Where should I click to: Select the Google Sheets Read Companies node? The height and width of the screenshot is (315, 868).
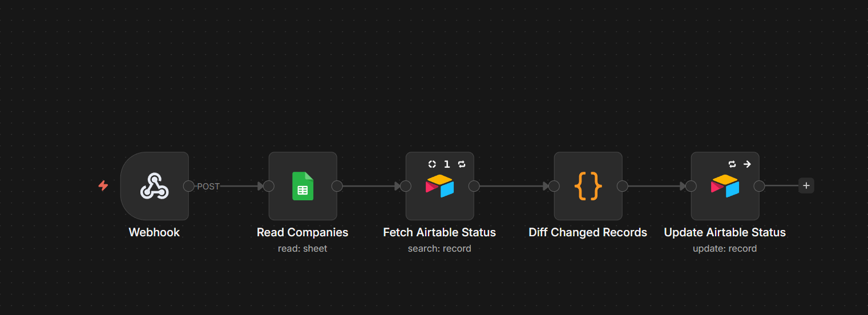click(x=302, y=186)
